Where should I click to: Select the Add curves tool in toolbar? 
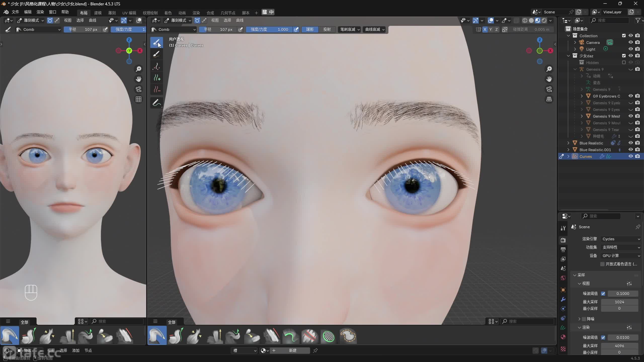157,78
